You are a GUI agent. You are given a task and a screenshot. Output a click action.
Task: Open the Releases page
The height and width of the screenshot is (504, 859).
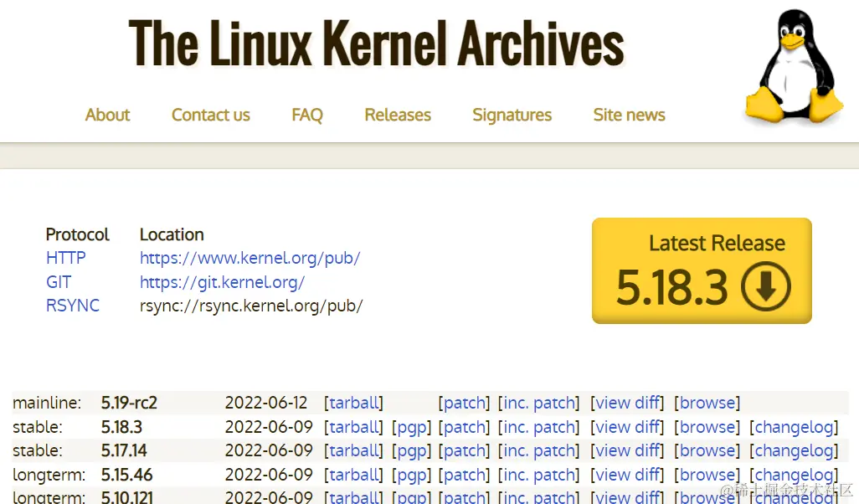coord(397,115)
